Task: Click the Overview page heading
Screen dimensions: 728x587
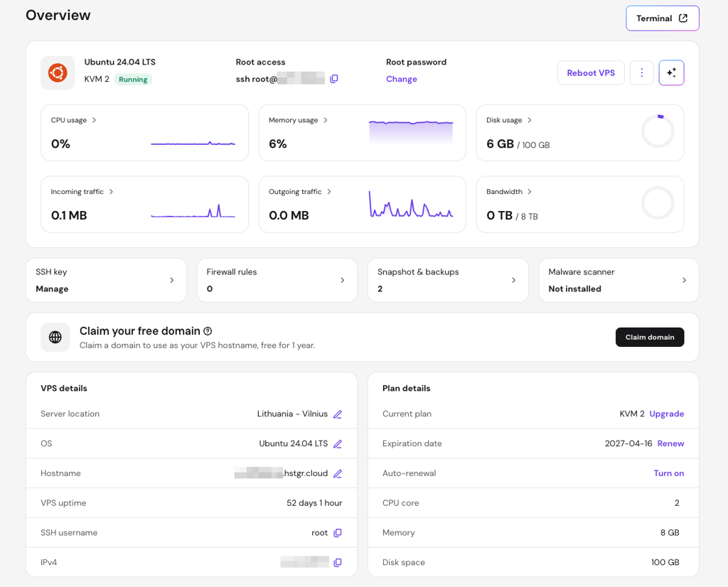Action: [x=58, y=16]
